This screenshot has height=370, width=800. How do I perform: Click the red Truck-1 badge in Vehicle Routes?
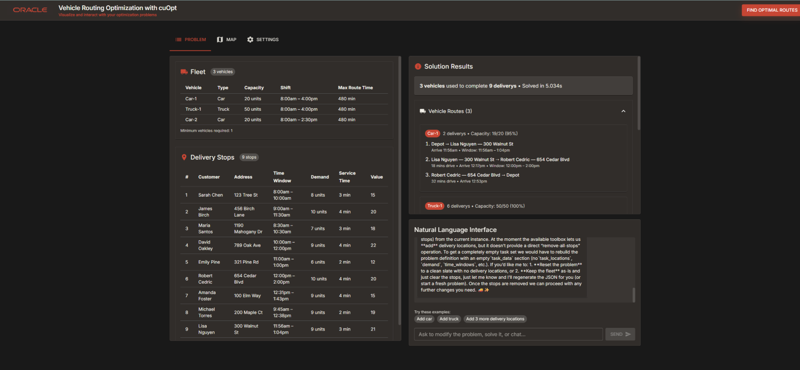(x=435, y=206)
